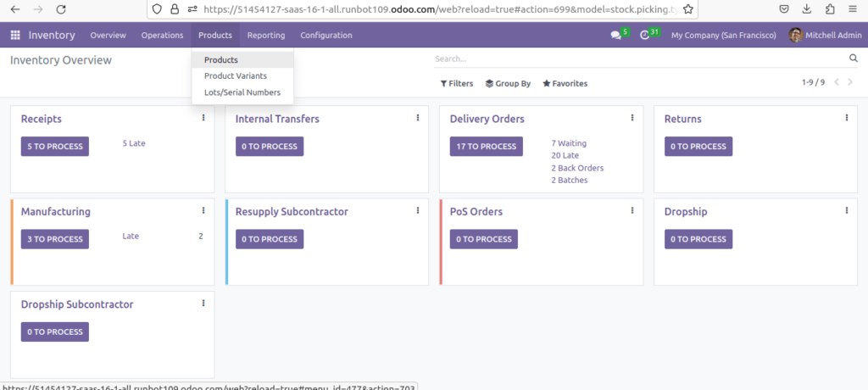The width and height of the screenshot is (868, 390).
Task: Click the Inventory app name
Action: pyautogui.click(x=52, y=35)
